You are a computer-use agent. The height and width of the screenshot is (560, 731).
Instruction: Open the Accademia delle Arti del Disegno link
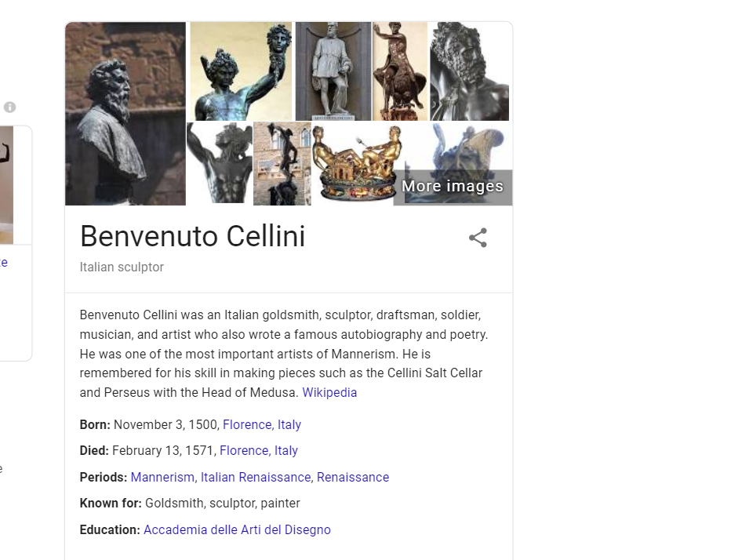[237, 529]
